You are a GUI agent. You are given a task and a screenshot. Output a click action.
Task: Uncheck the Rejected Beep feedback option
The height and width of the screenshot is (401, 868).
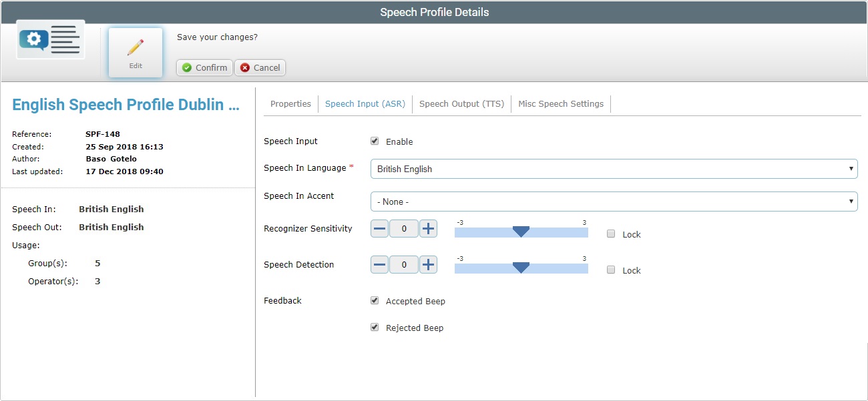pos(375,327)
